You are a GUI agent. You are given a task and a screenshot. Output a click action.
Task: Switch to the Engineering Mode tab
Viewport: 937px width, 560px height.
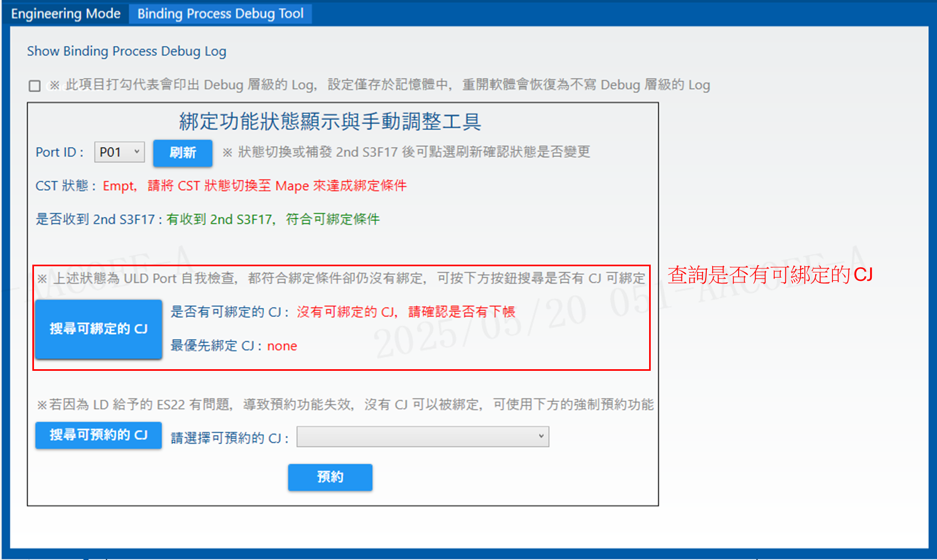[65, 13]
